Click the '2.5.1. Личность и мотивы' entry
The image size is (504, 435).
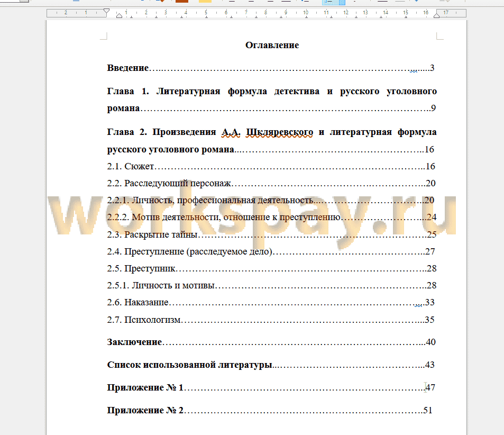[x=272, y=285]
